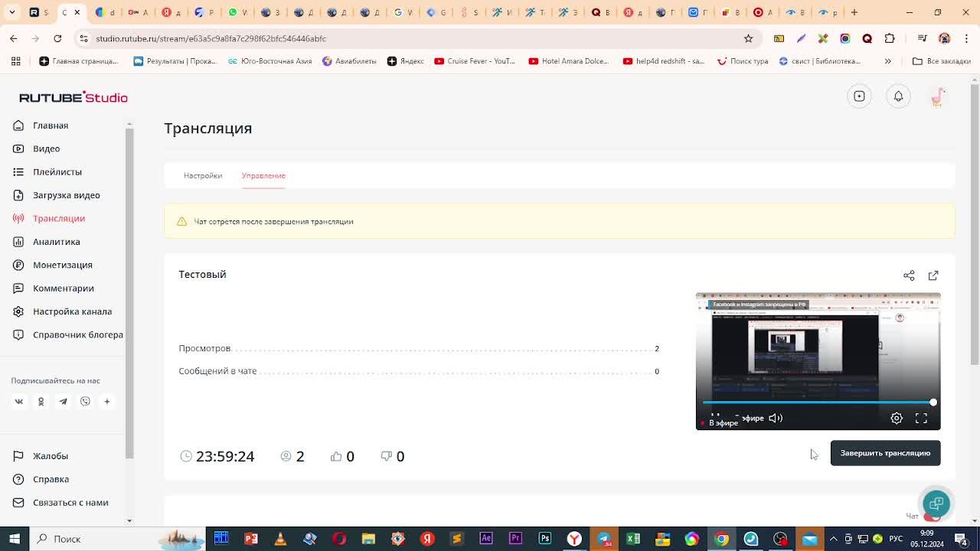Open the Поиск тура bookmark
This screenshot has height=551, width=980.
pyautogui.click(x=743, y=61)
